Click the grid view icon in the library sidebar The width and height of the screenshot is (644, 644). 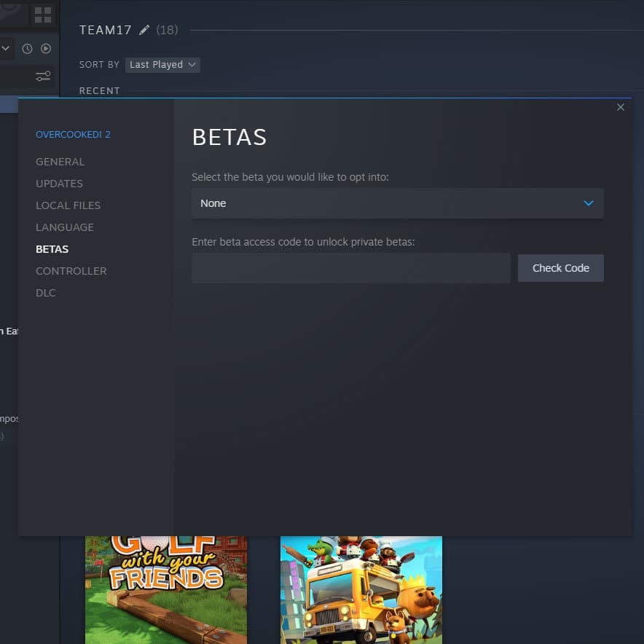43,15
